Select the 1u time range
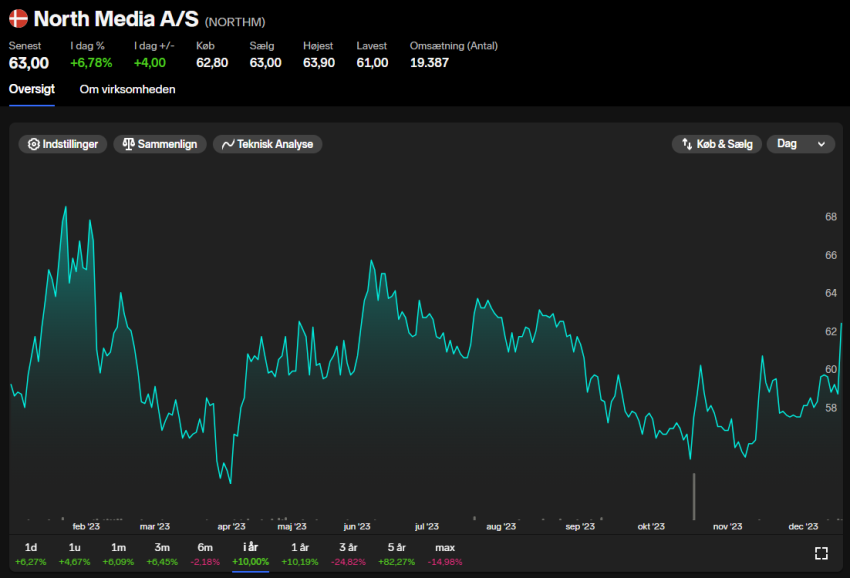The image size is (850, 578). coord(74,554)
